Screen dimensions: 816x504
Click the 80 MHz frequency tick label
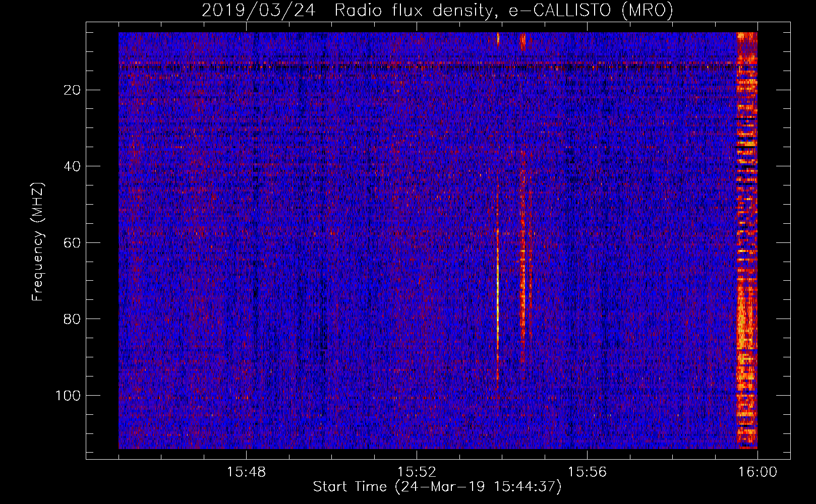[x=73, y=319]
